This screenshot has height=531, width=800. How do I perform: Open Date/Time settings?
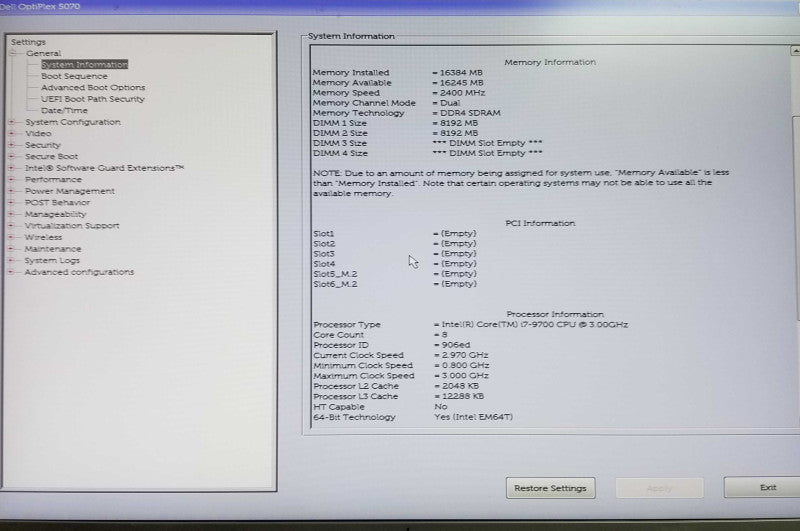64,110
